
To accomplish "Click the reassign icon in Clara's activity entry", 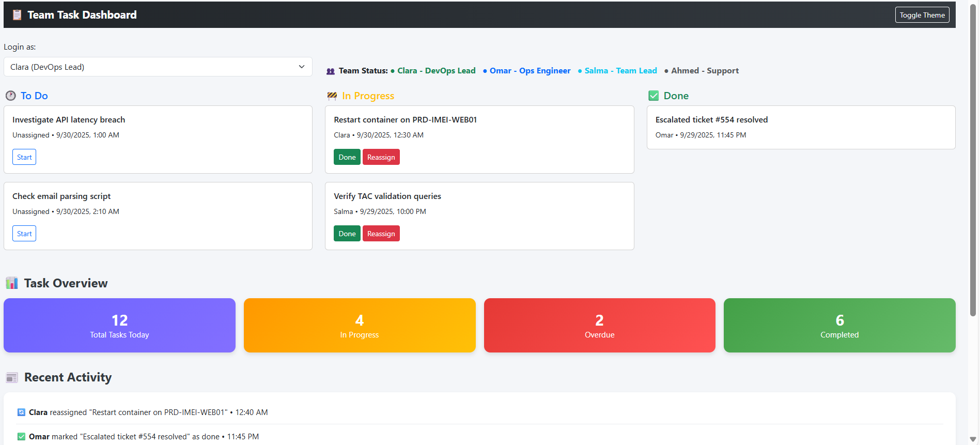I will (x=21, y=412).
